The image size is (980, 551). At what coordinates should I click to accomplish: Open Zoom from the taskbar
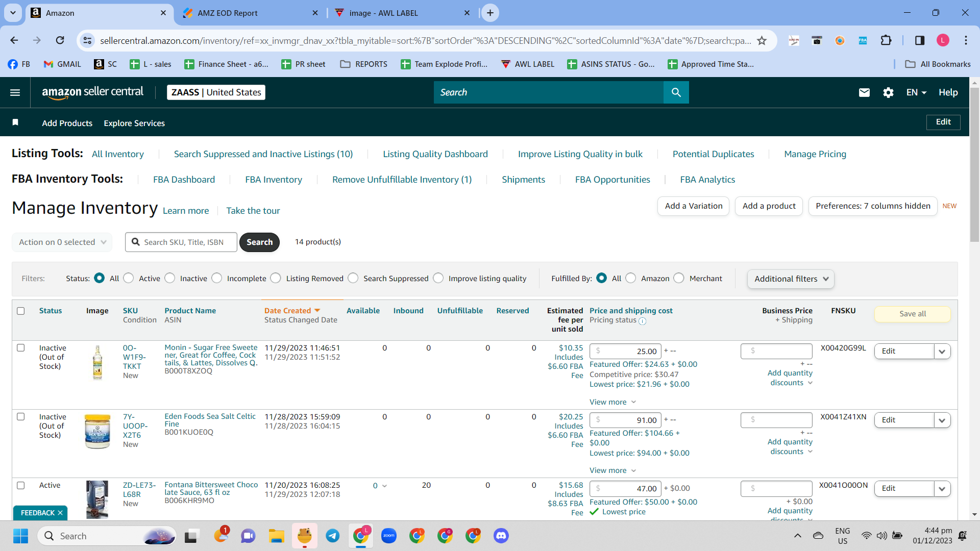click(x=389, y=536)
